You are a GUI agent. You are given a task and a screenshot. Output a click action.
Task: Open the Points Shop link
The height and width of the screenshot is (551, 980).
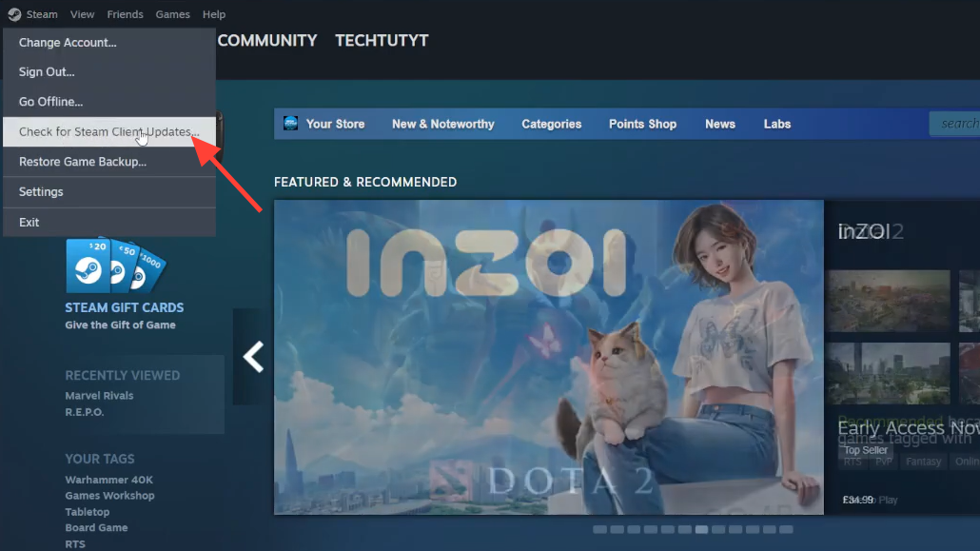tap(642, 124)
